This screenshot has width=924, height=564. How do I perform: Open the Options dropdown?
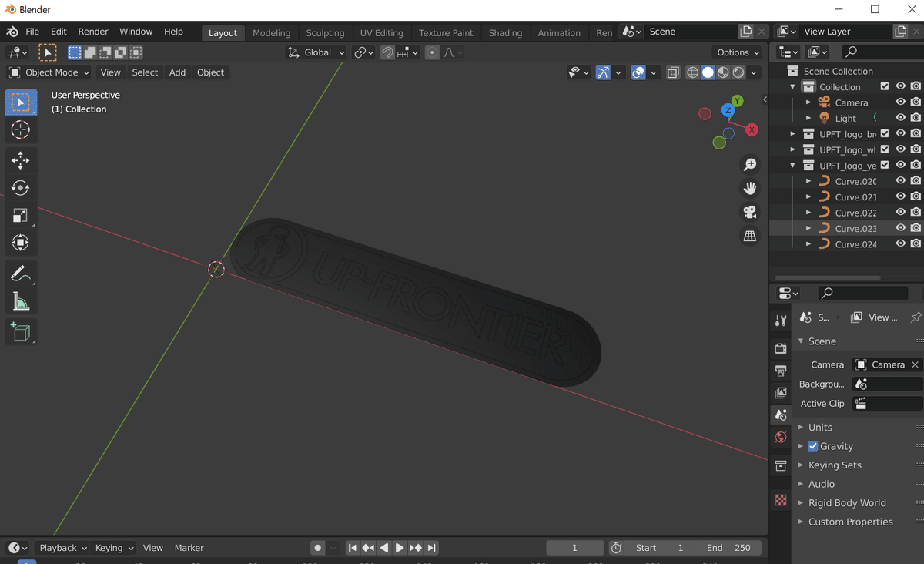[x=737, y=52]
